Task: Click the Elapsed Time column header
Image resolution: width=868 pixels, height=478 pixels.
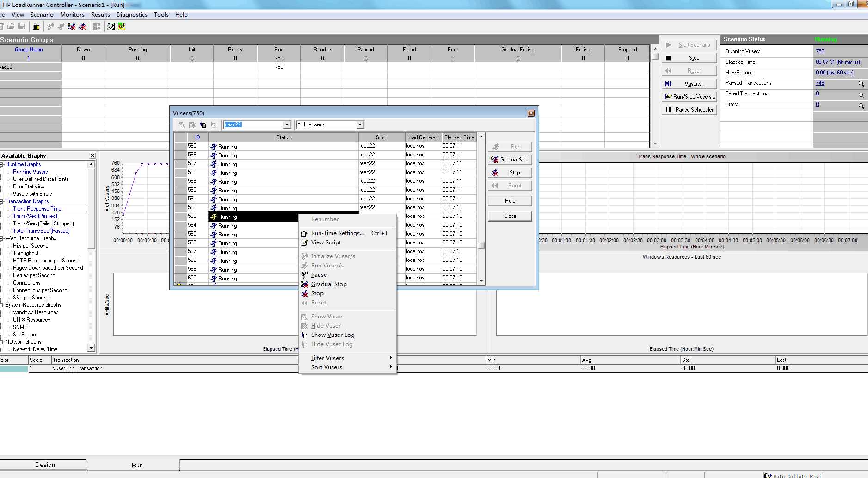Action: click(x=459, y=137)
